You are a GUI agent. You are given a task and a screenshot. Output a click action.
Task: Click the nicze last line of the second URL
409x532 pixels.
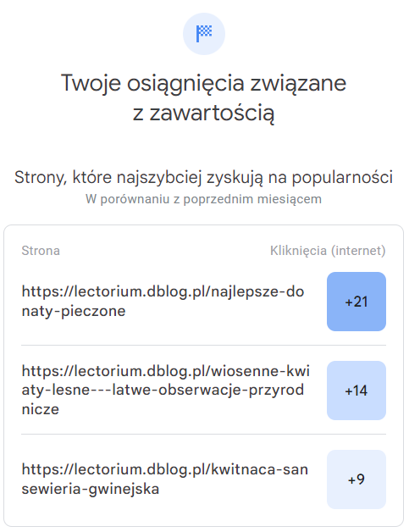point(41,409)
